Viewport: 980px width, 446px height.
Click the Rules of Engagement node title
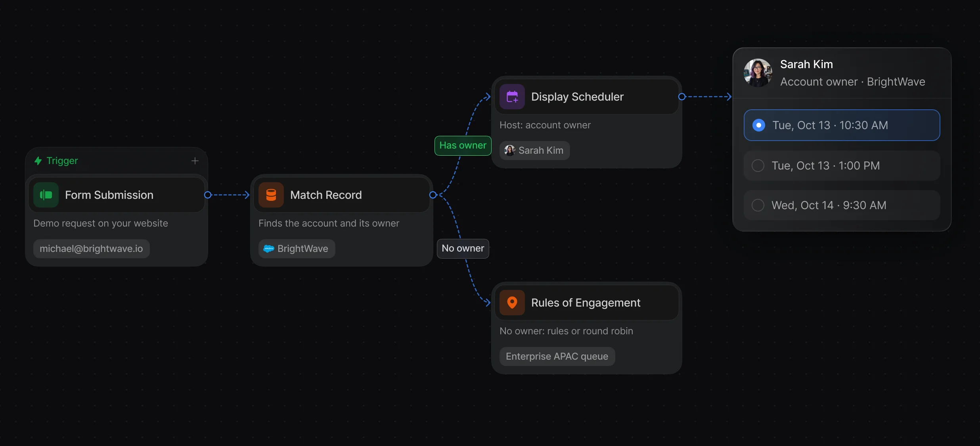pos(586,303)
